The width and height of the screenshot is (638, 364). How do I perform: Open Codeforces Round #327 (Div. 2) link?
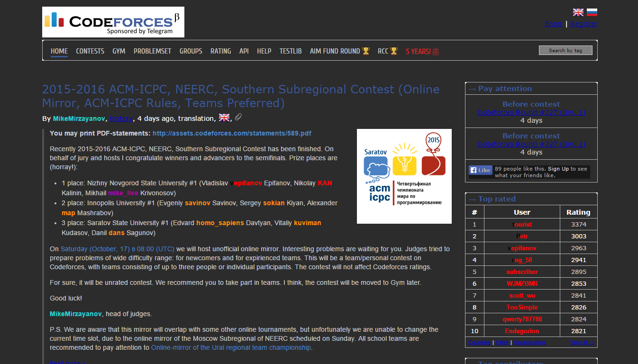[x=531, y=144]
